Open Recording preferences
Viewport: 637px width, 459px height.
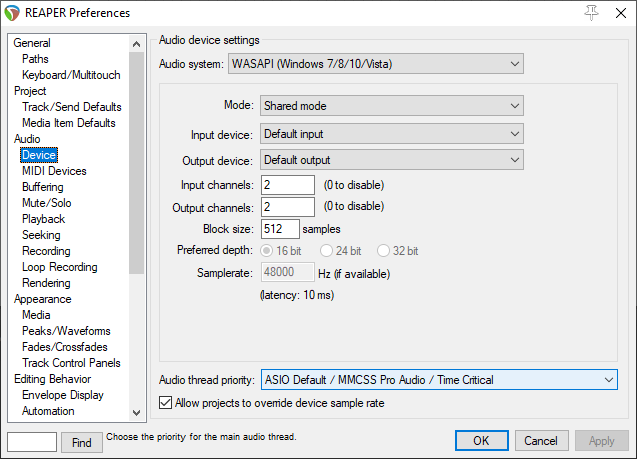[46, 251]
